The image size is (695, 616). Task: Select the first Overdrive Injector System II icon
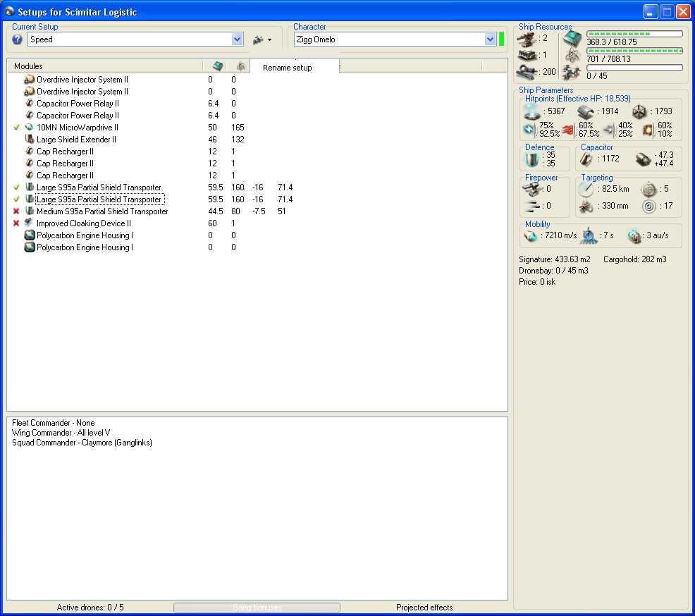point(30,80)
